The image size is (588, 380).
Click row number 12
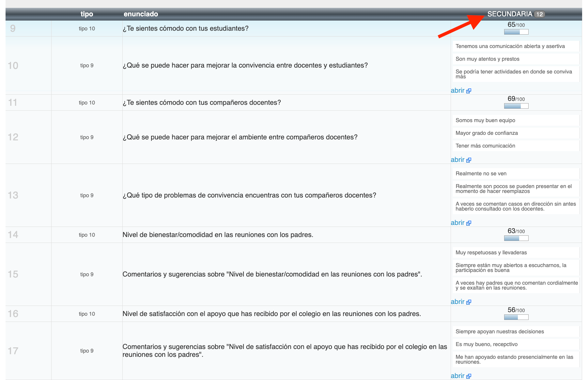tap(13, 137)
